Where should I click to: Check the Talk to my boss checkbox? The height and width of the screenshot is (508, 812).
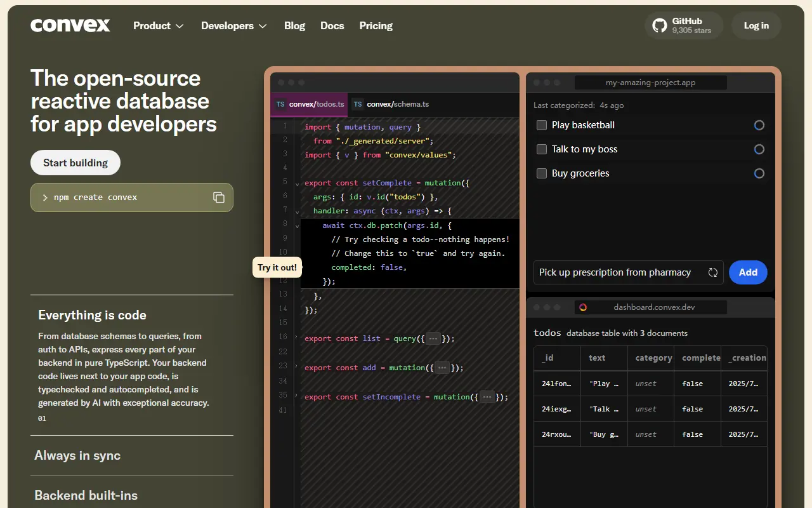click(x=541, y=149)
